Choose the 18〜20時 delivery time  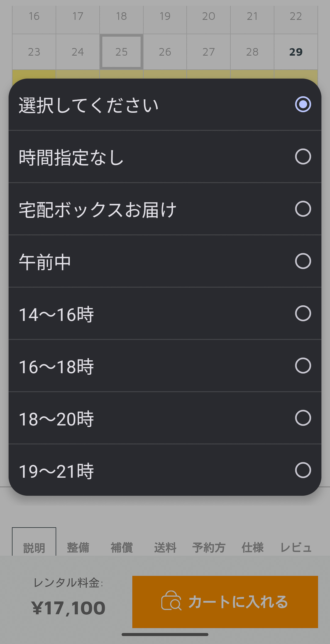tap(165, 418)
